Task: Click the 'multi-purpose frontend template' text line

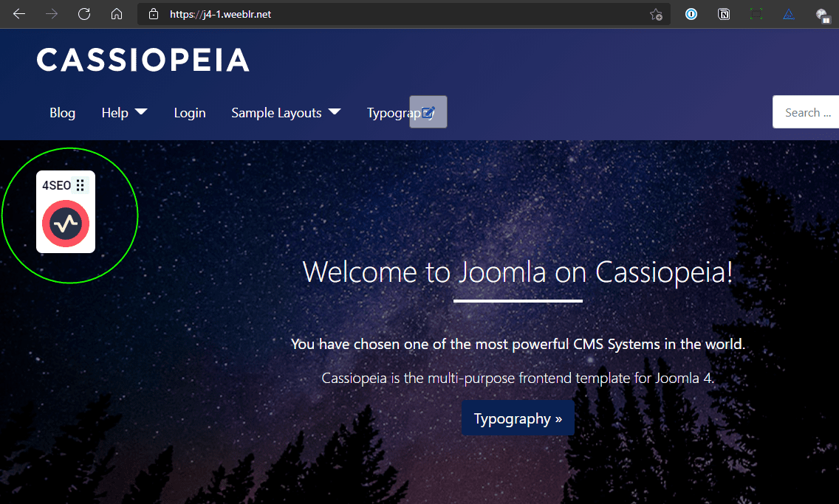Action: pos(518,379)
